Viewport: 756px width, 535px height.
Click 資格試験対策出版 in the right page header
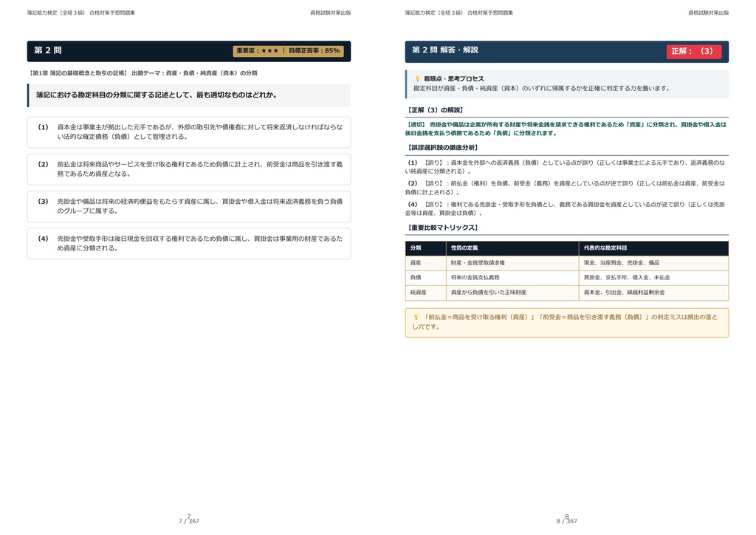point(708,13)
